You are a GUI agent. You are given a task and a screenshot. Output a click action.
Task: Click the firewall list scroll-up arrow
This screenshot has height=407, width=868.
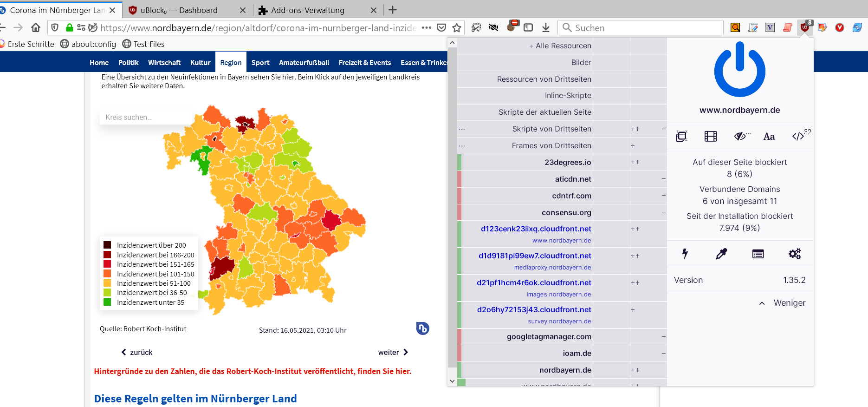453,42
